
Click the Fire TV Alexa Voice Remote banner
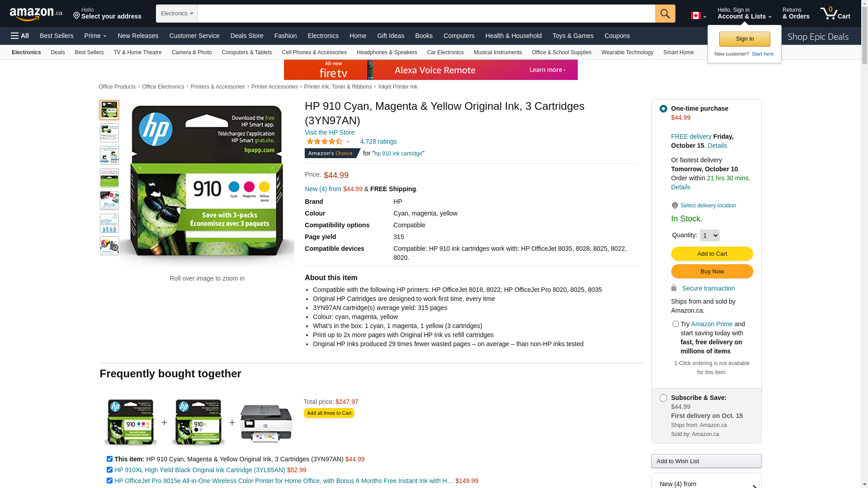(430, 70)
